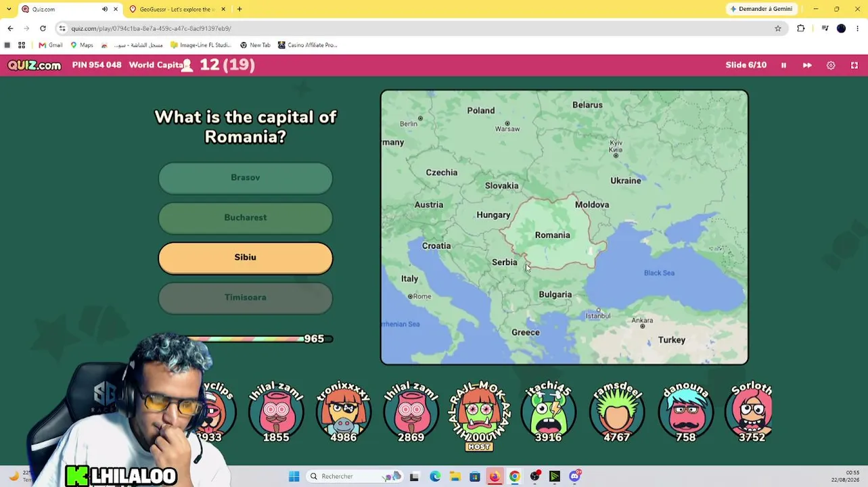Switch to the GeoGuessr tab

coord(177,9)
